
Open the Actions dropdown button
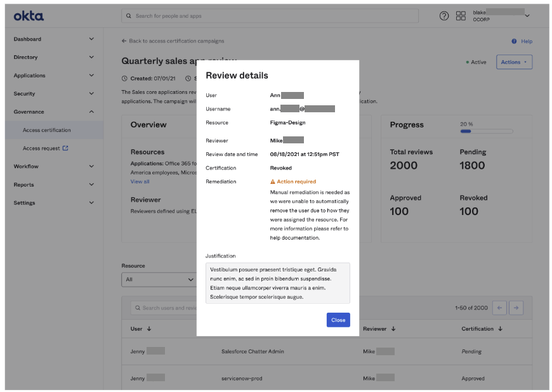514,62
